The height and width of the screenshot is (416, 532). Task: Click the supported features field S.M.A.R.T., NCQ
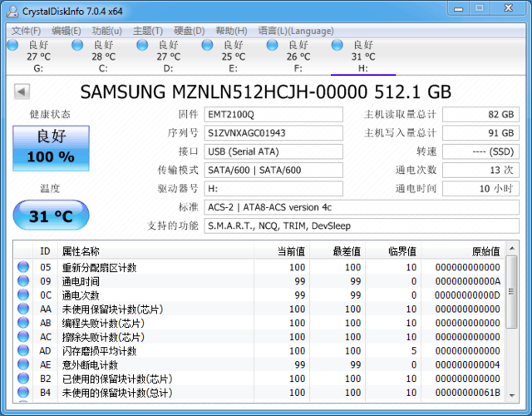tap(362, 225)
